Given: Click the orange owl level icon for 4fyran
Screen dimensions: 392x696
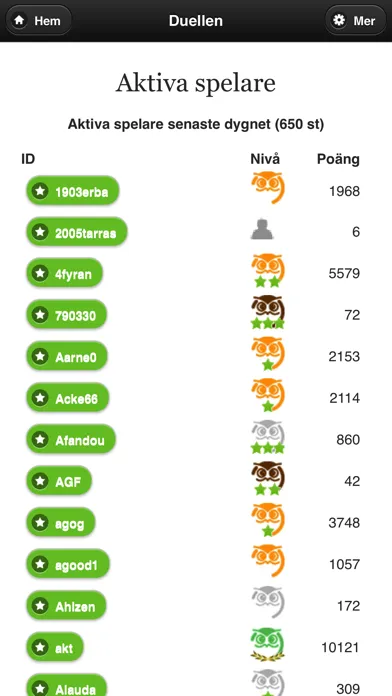Looking at the screenshot, I should coord(268,271).
